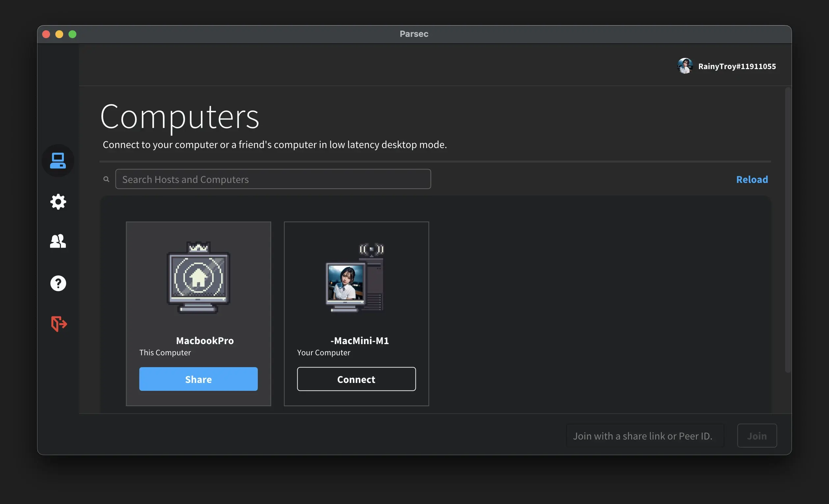Image resolution: width=829 pixels, height=504 pixels.
Task: Maximize the Parsec window with green button
Action: 72,34
